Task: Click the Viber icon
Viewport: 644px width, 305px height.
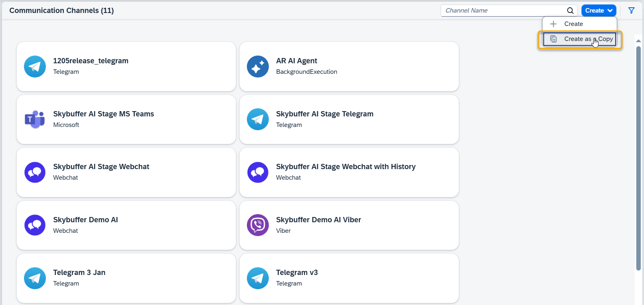Action: click(258, 225)
